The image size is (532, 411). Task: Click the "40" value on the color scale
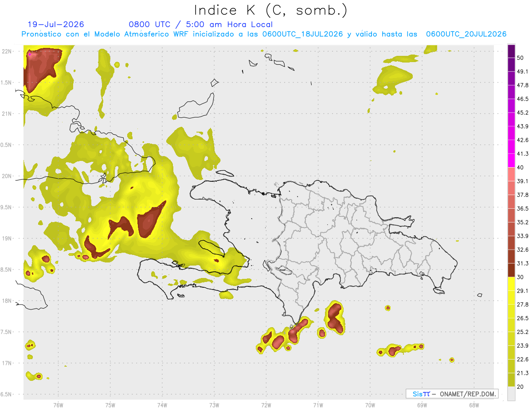(x=521, y=167)
